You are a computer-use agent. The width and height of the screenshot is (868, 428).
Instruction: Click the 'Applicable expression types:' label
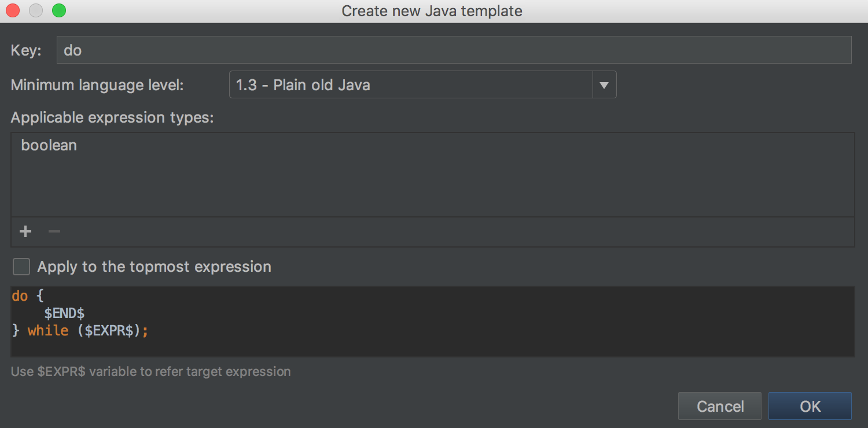[x=112, y=118]
